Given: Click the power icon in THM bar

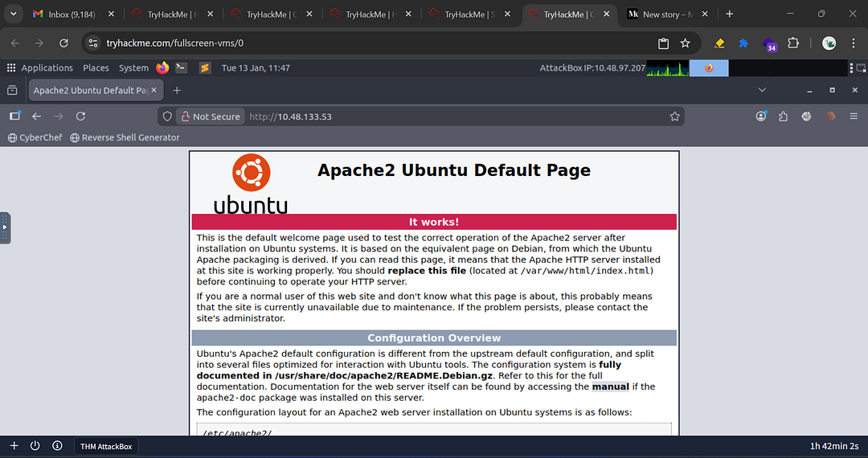Looking at the screenshot, I should tap(35, 445).
